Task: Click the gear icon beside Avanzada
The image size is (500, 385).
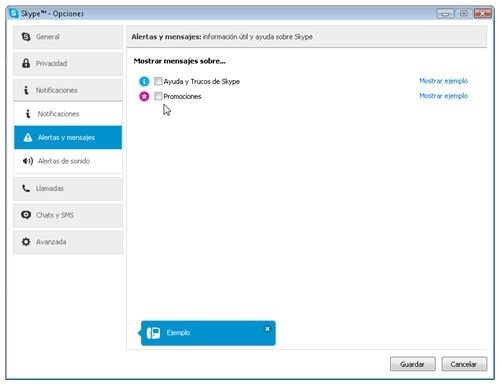Action: [x=26, y=242]
